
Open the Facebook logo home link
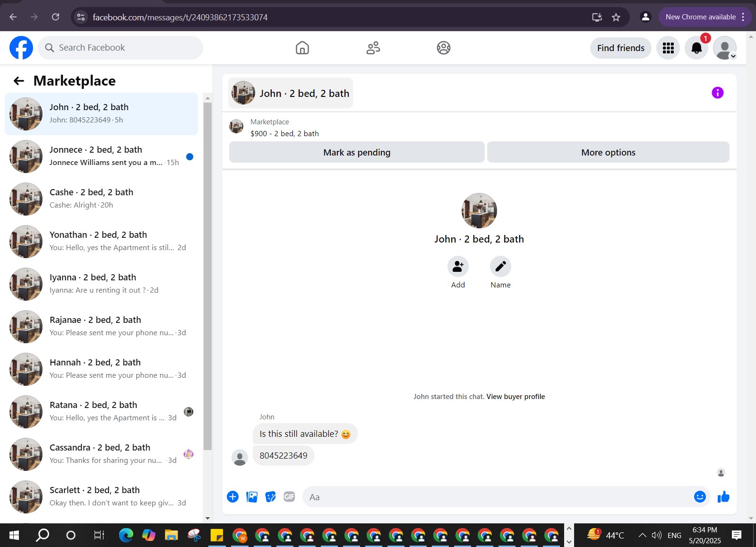[x=21, y=48]
